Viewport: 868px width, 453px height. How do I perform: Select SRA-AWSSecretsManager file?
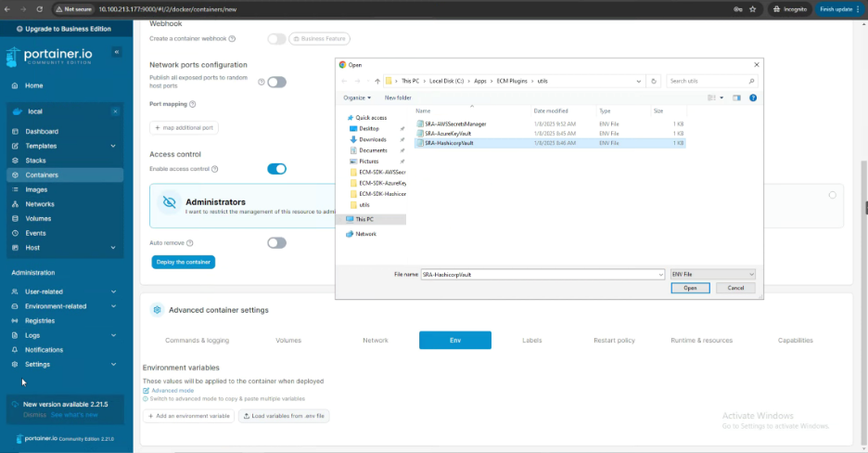455,124
